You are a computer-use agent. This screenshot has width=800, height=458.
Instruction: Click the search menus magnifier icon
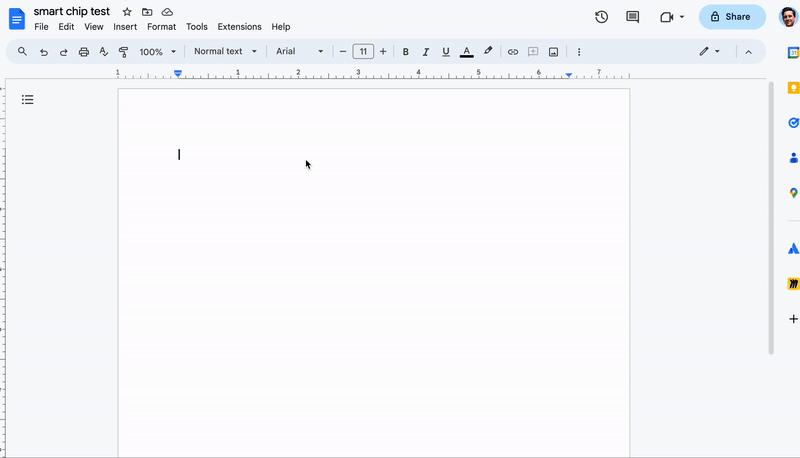[22, 52]
